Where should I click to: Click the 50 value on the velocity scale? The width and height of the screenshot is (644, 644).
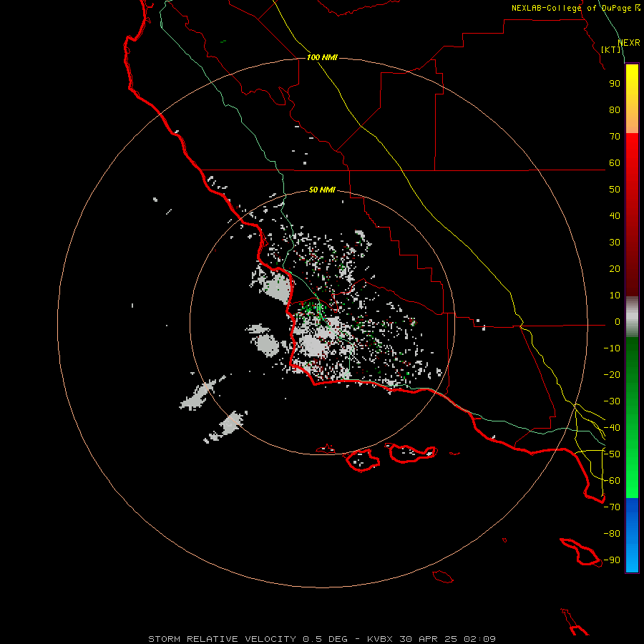pyautogui.click(x=615, y=190)
